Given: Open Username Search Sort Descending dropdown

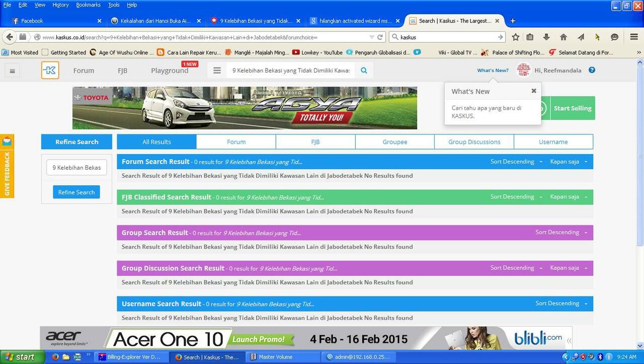Looking at the screenshot, I should pos(561,303).
